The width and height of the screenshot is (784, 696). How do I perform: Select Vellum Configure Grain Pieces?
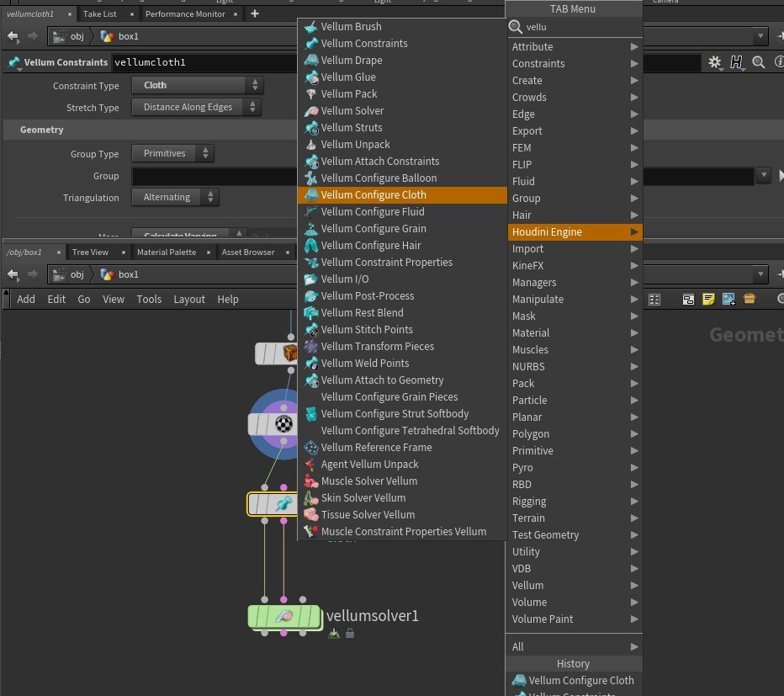[x=402, y=397]
